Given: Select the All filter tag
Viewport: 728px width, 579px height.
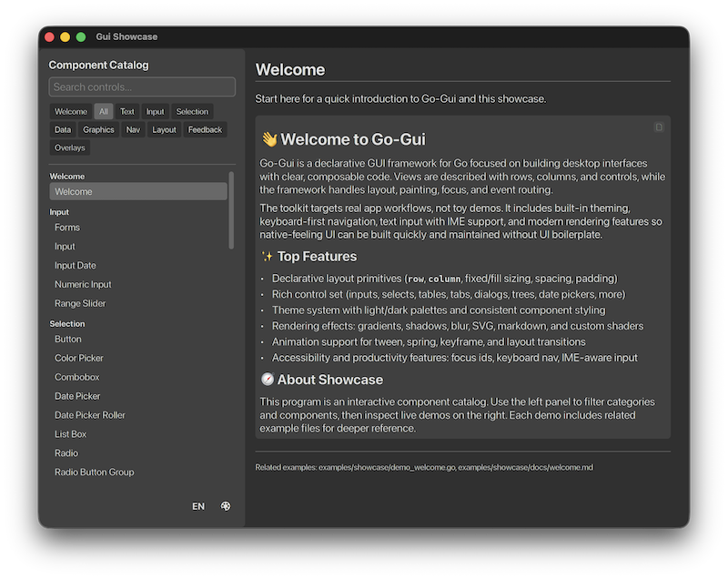Looking at the screenshot, I should click(x=103, y=111).
